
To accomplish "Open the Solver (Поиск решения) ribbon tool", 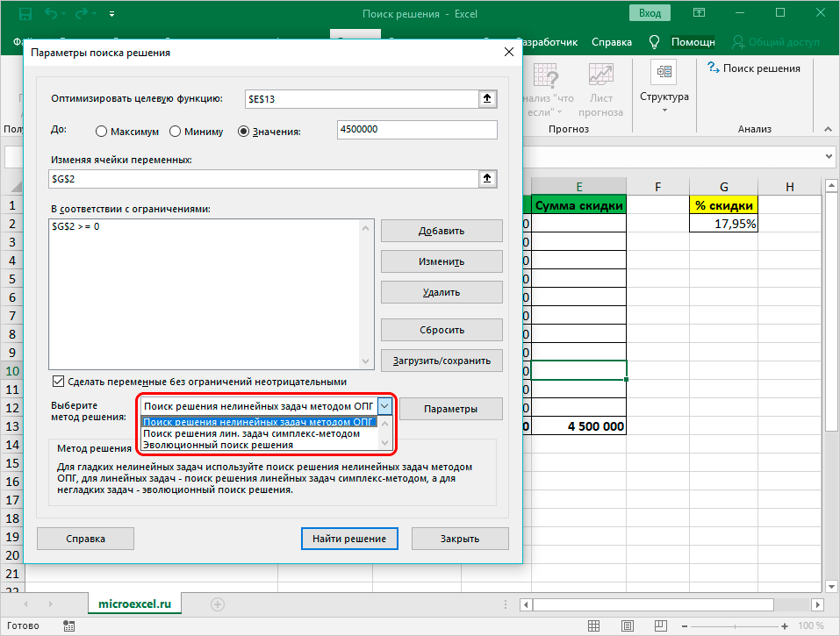I will [753, 68].
